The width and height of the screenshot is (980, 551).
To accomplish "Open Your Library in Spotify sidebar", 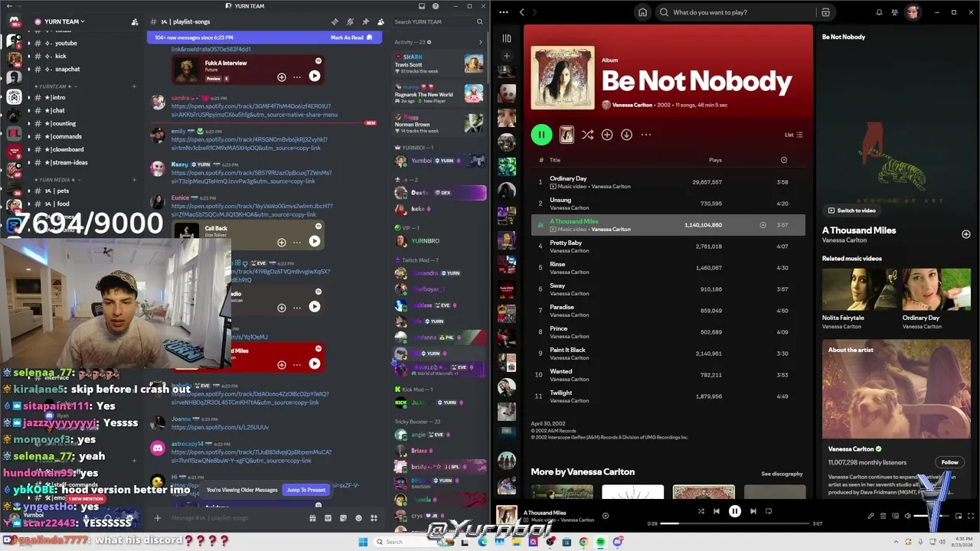I will click(506, 38).
